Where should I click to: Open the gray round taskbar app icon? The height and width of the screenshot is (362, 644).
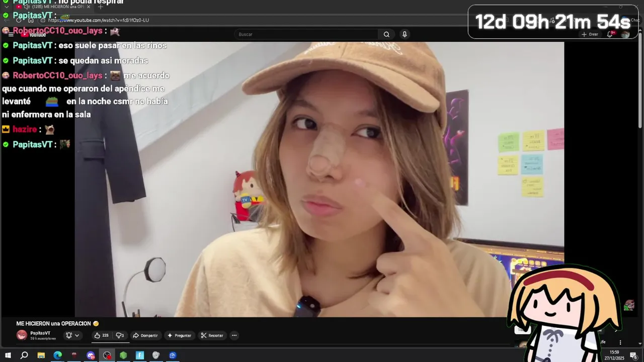point(156,355)
